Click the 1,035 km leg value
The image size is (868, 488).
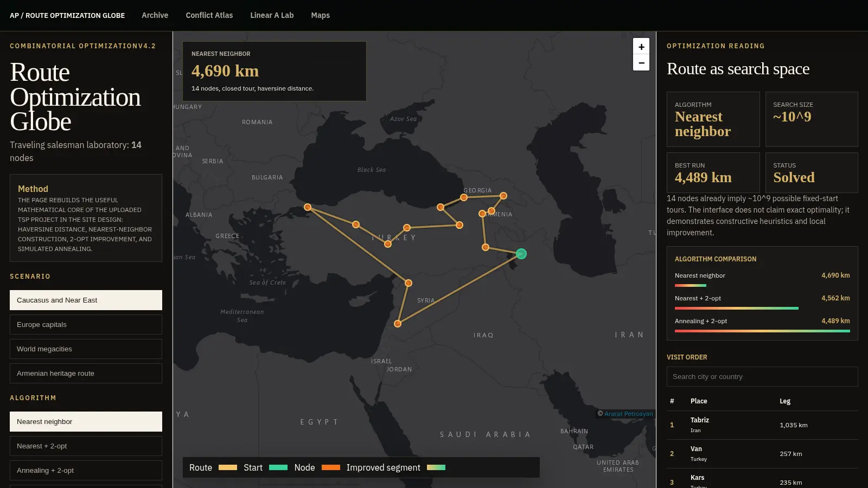794,425
